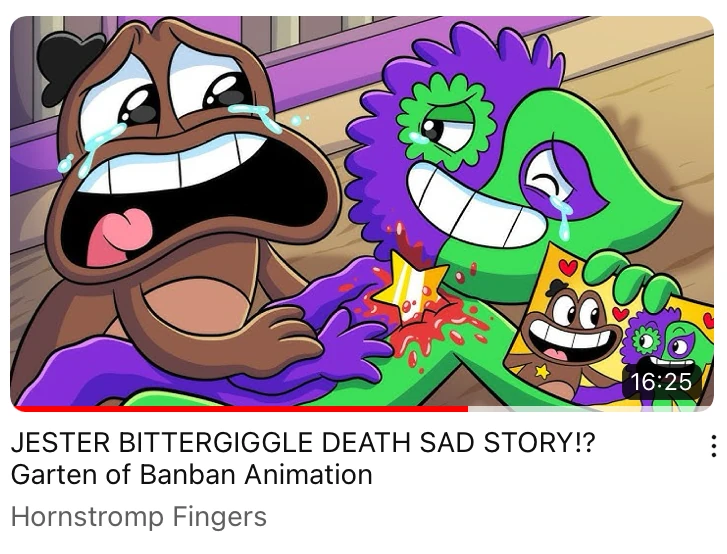Click the brown character's teary left eye

(132, 103)
